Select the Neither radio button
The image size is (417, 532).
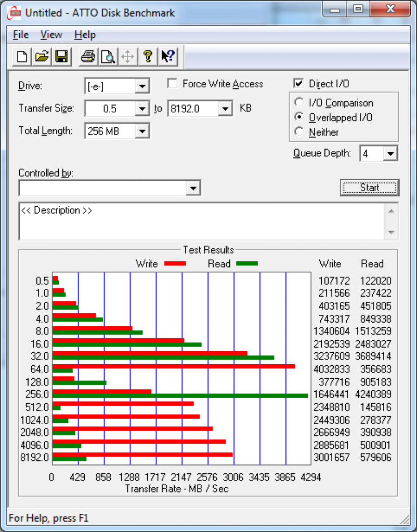[299, 131]
